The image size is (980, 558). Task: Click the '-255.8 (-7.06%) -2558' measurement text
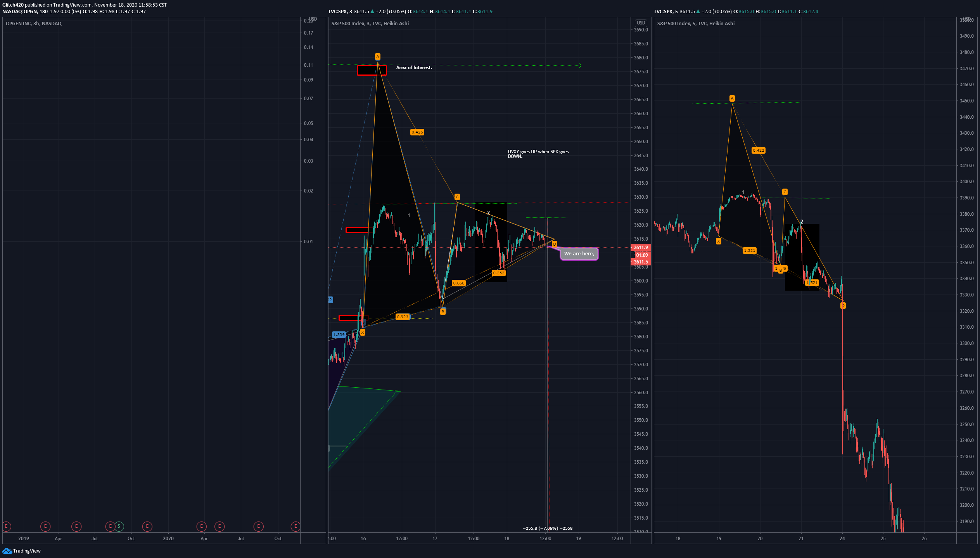548,528
